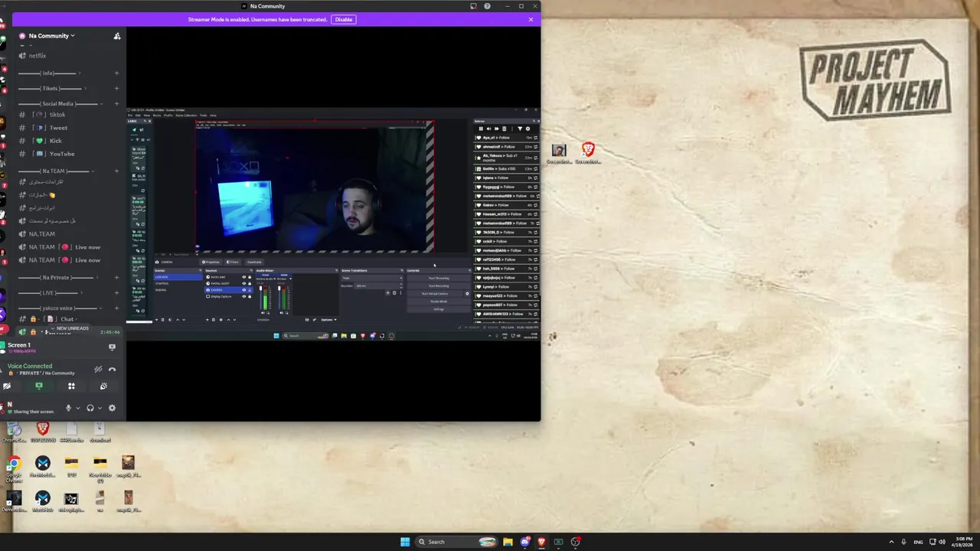Click the taskbar volume icon
The height and width of the screenshot is (551, 980).
tap(942, 542)
